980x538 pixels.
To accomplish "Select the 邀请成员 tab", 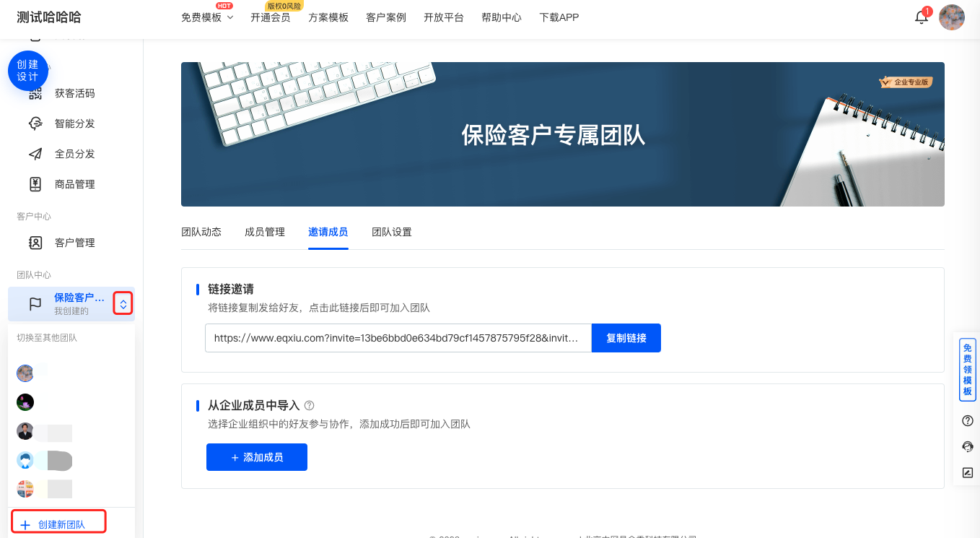I will 328,232.
